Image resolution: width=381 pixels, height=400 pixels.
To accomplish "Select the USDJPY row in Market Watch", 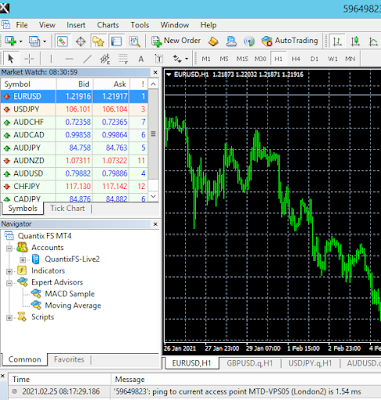I will (x=74, y=109).
